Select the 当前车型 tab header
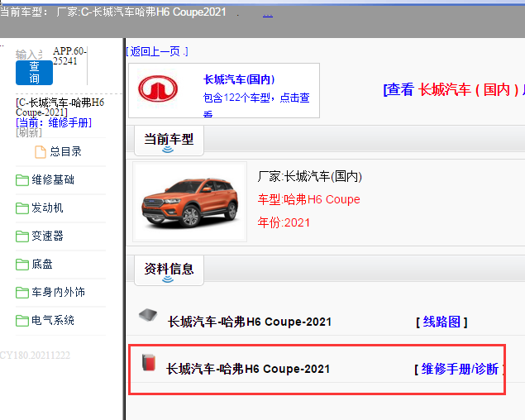This screenshot has height=420, width=525. click(169, 141)
